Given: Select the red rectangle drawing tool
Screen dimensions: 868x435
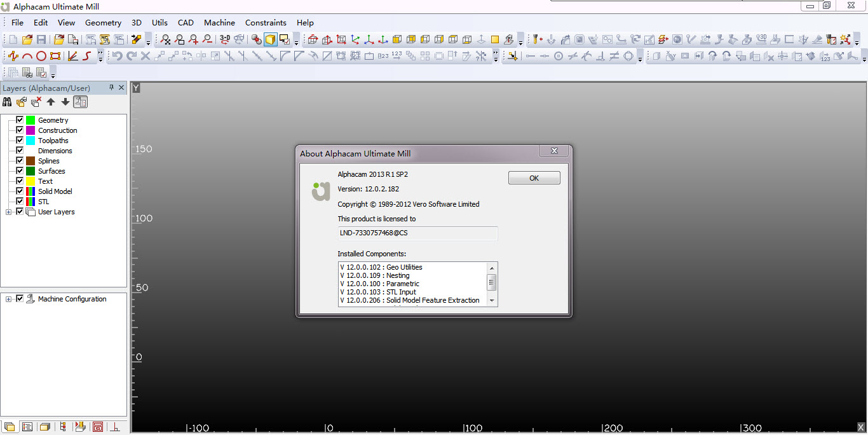Looking at the screenshot, I should (55, 56).
